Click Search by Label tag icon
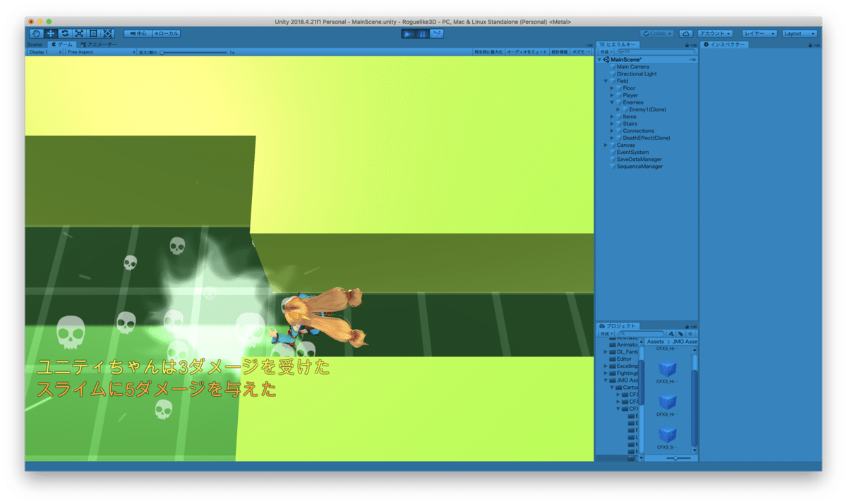The image size is (847, 504). pyautogui.click(x=680, y=333)
